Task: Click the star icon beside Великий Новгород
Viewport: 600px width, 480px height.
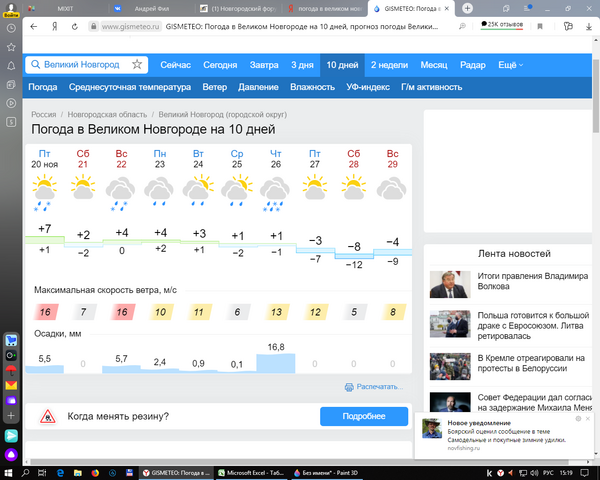Action: click(137, 65)
